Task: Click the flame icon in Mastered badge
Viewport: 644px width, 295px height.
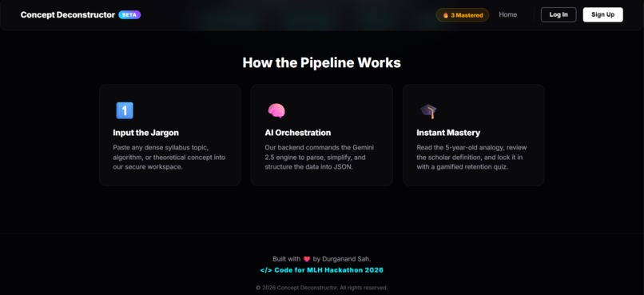Action: [446, 15]
